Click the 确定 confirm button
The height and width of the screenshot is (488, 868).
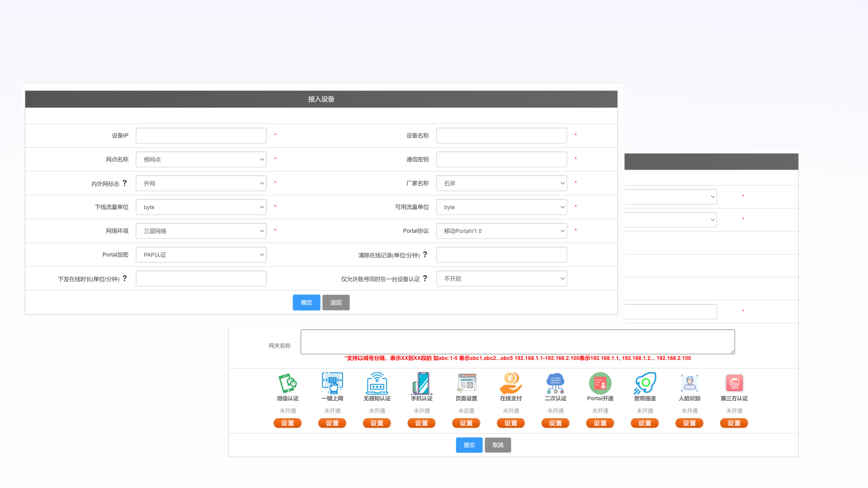pyautogui.click(x=306, y=302)
